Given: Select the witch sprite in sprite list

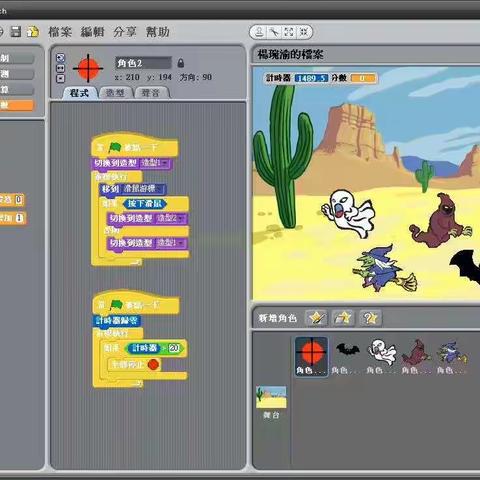Looking at the screenshot, I should (x=452, y=356).
